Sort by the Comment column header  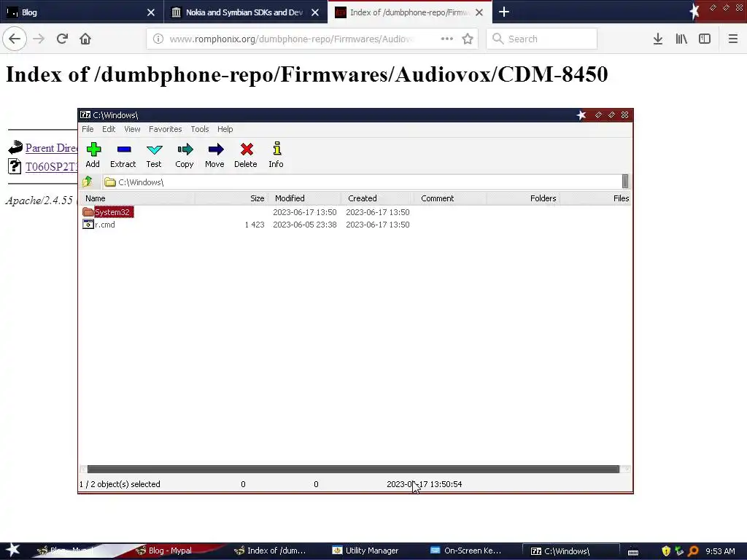[450, 198]
